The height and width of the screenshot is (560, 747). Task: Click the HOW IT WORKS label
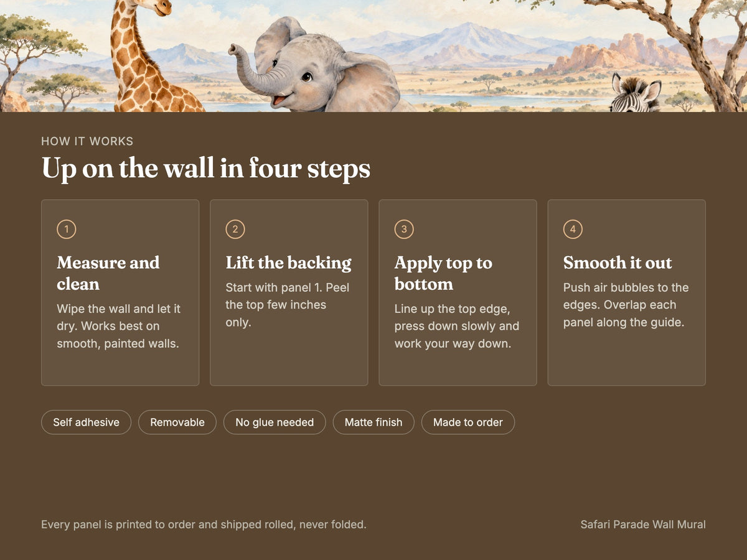coord(87,141)
